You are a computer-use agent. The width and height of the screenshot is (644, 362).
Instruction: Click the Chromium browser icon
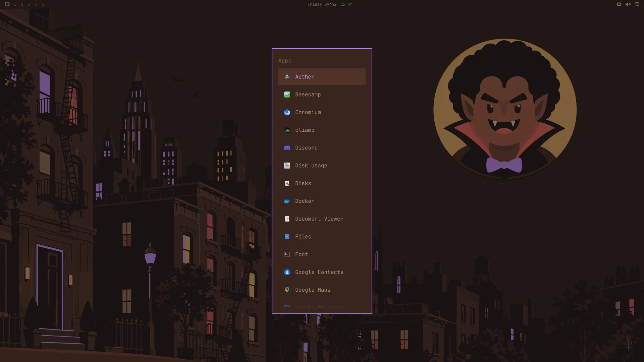pos(287,112)
